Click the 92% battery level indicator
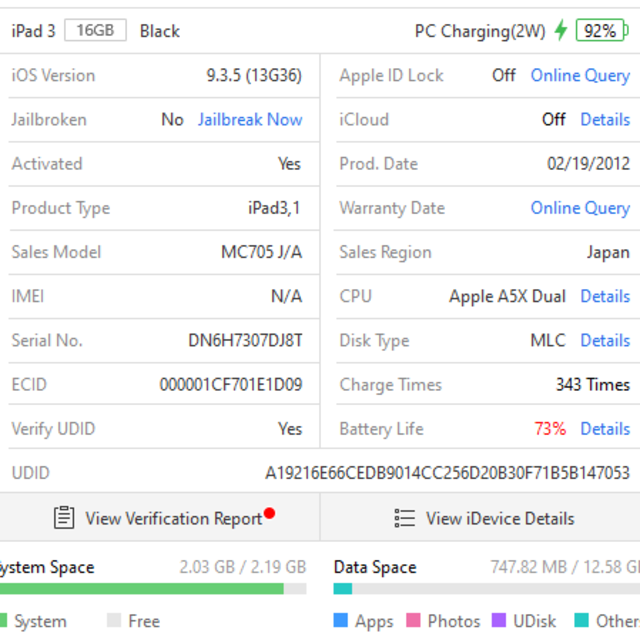This screenshot has height=640, width=640. 602,30
